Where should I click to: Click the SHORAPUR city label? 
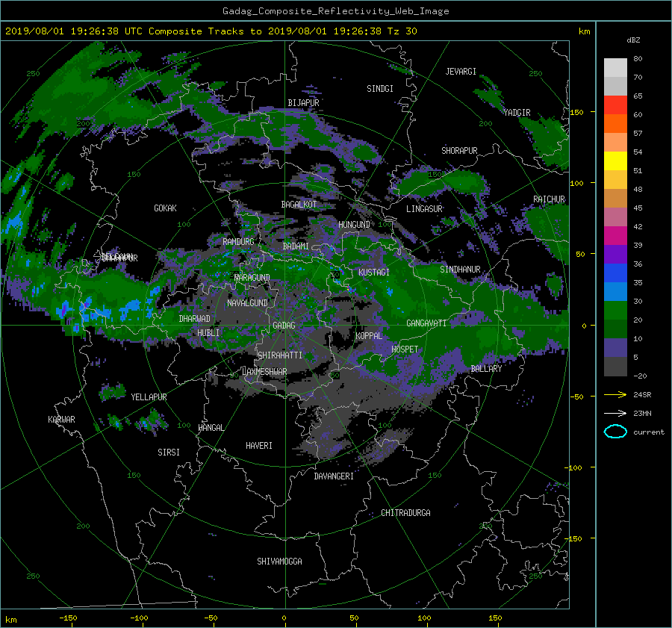point(459,151)
